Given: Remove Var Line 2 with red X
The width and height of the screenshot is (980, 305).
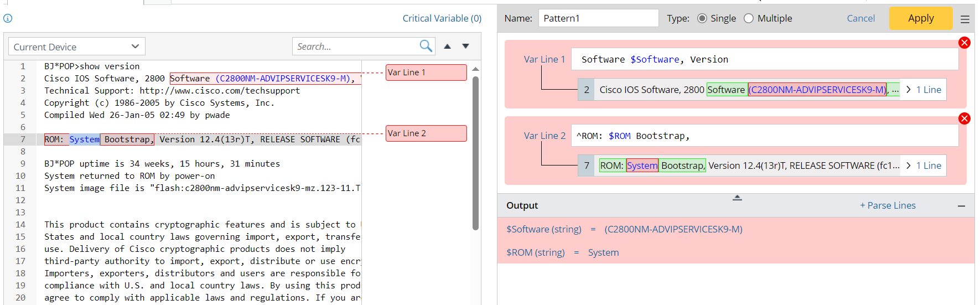Looking at the screenshot, I should coord(964,118).
